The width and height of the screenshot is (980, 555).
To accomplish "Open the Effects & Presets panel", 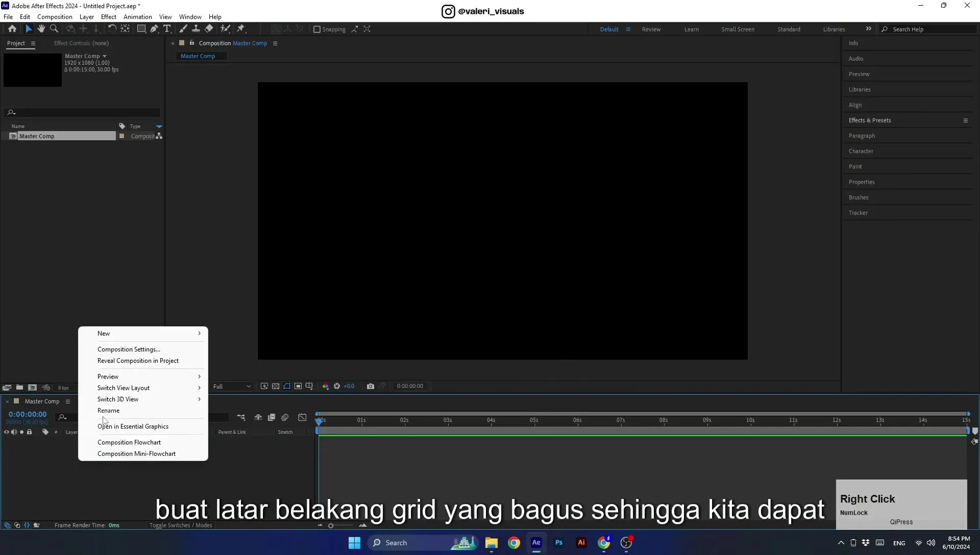I will tap(870, 120).
